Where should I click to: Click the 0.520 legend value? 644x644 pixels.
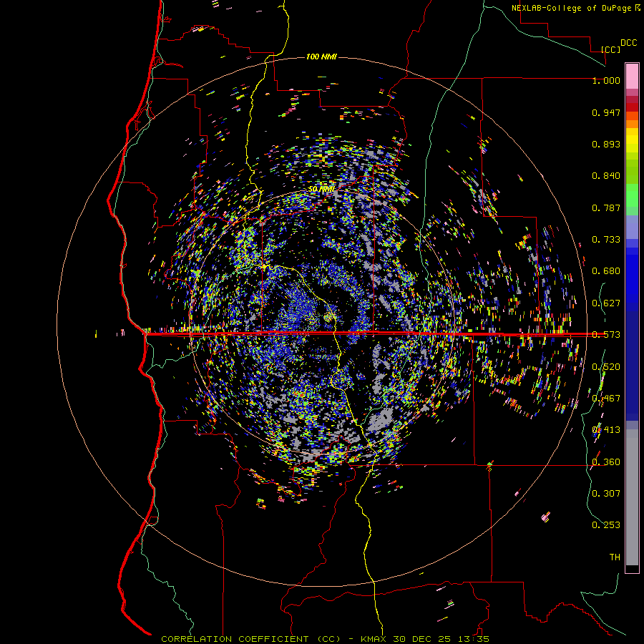tap(606, 367)
